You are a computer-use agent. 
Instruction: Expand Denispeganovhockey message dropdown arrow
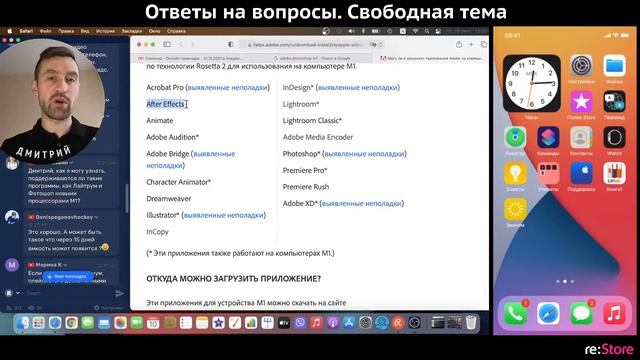97,217
